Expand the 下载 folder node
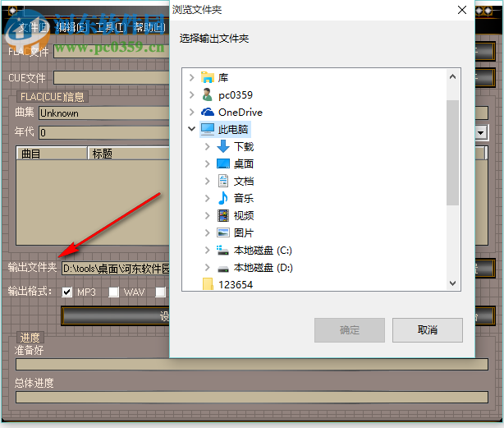Viewport: 504px width, 428px height. point(208,146)
